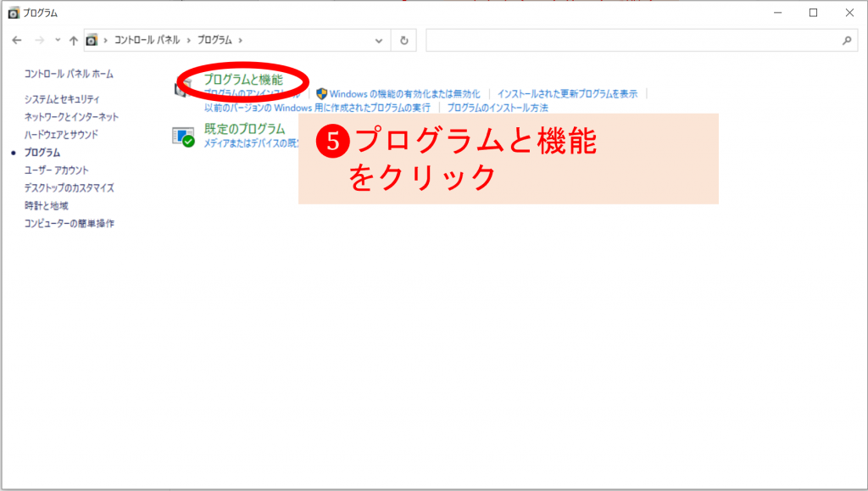Open コントロール パネル ホーム
The width and height of the screenshot is (868, 491).
coord(69,74)
